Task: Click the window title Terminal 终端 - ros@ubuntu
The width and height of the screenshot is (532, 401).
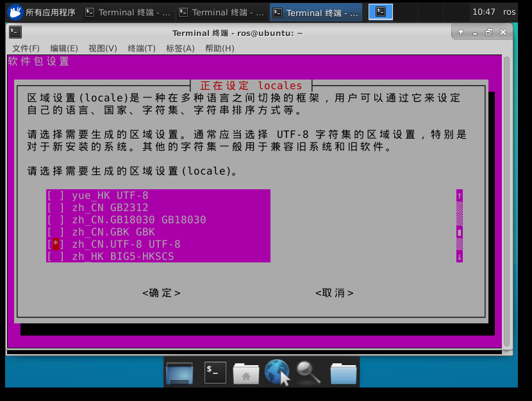Action: click(238, 33)
